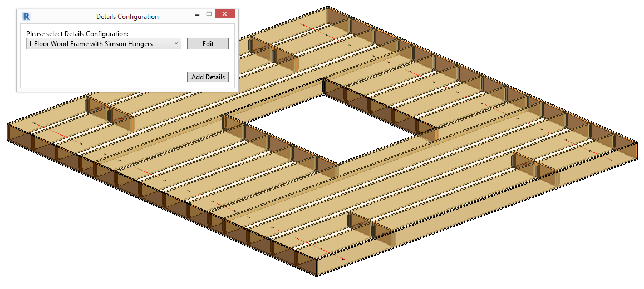
Task: Maximize the Details Configuration dialog
Action: point(209,14)
